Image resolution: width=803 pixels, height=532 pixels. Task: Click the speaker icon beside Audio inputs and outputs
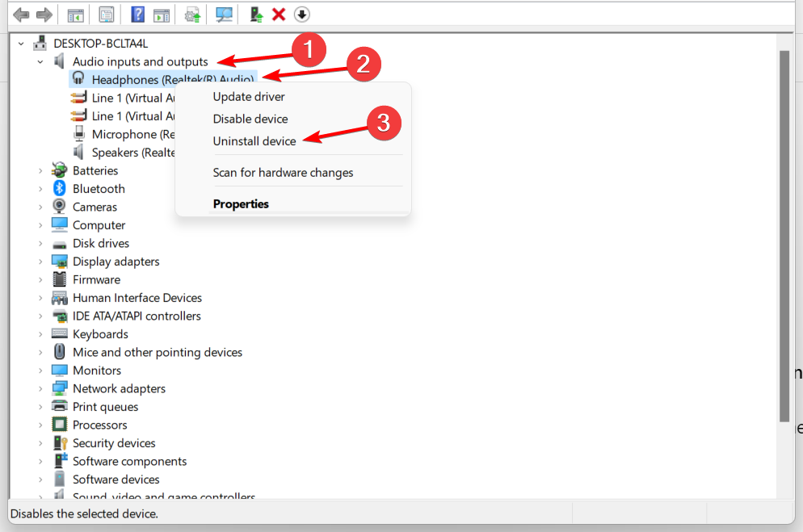coord(60,61)
